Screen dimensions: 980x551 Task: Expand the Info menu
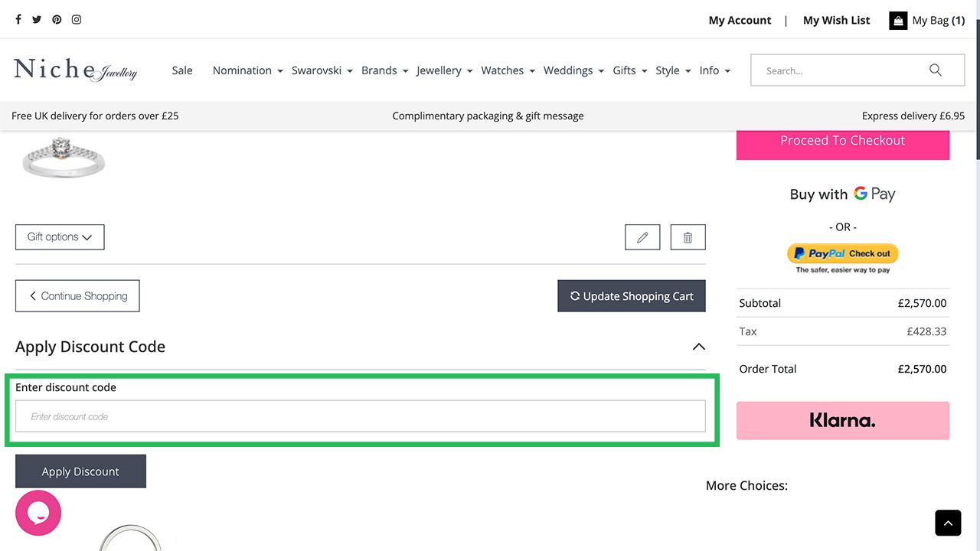click(x=714, y=70)
